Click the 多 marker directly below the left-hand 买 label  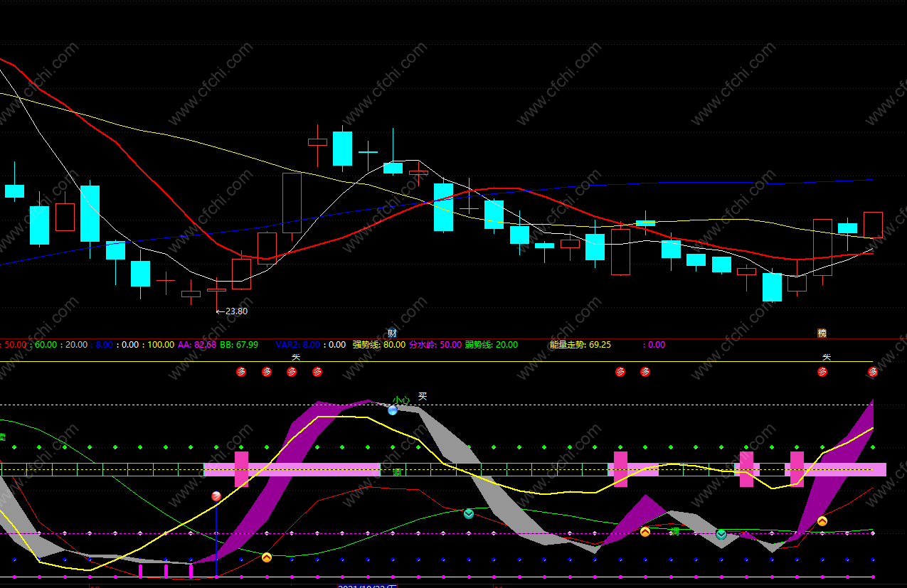pyautogui.click(x=292, y=372)
